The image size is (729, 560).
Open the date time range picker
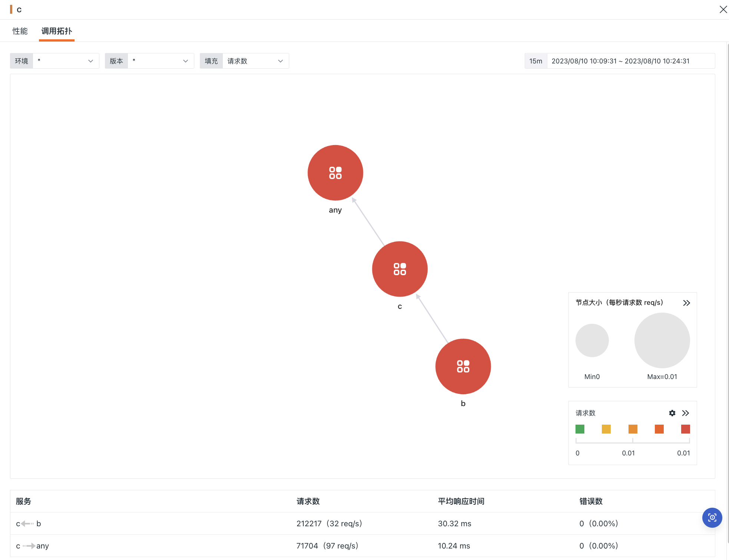pos(630,61)
